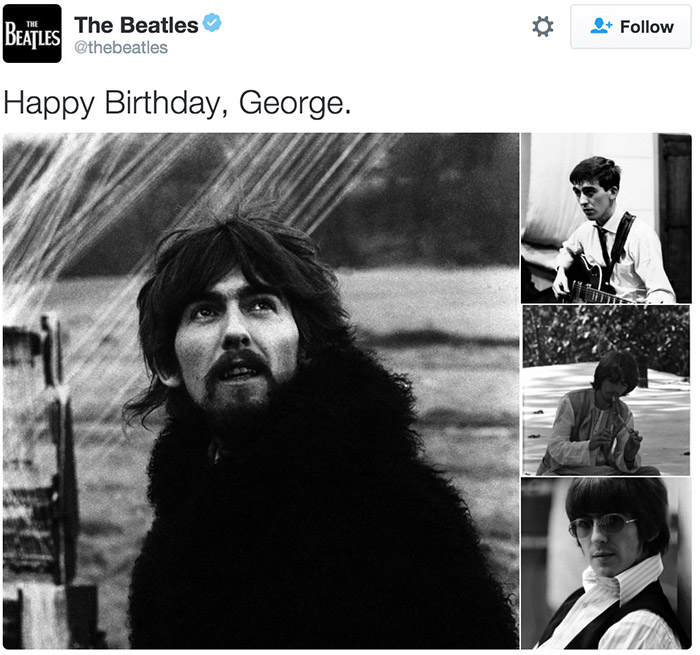Visit the @thebeatles handle link
The width and height of the screenshot is (700, 655).
pyautogui.click(x=121, y=48)
